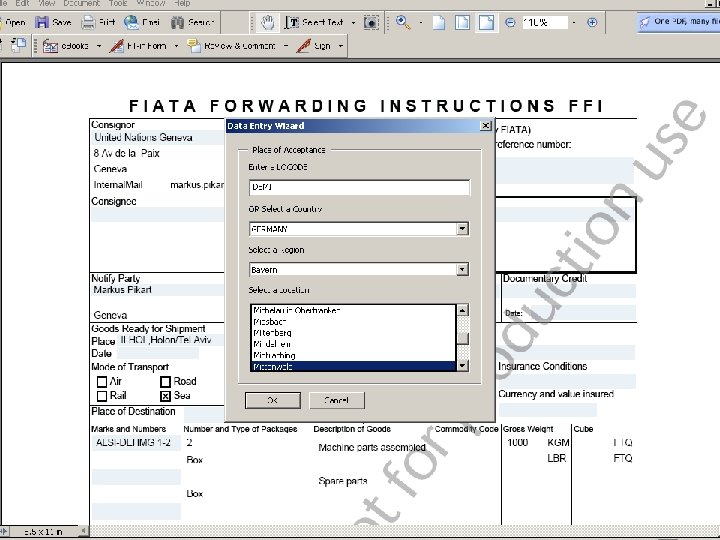
Task: Activate the Snapshot camera tool
Action: 371,22
